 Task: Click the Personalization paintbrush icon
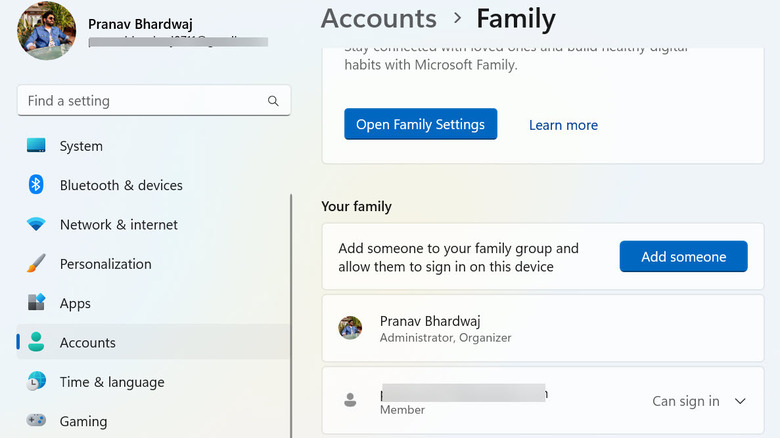pos(36,264)
